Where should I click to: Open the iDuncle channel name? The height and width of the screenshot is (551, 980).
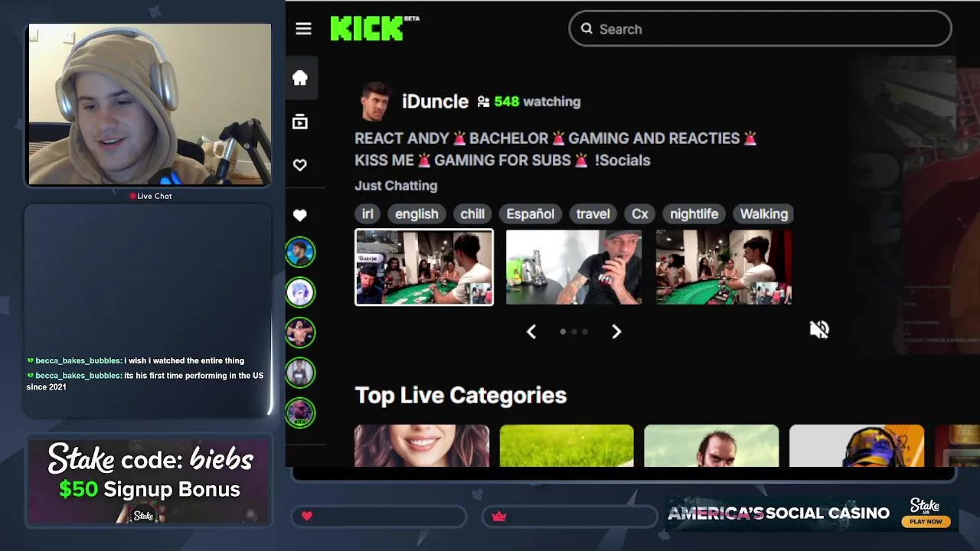point(435,102)
